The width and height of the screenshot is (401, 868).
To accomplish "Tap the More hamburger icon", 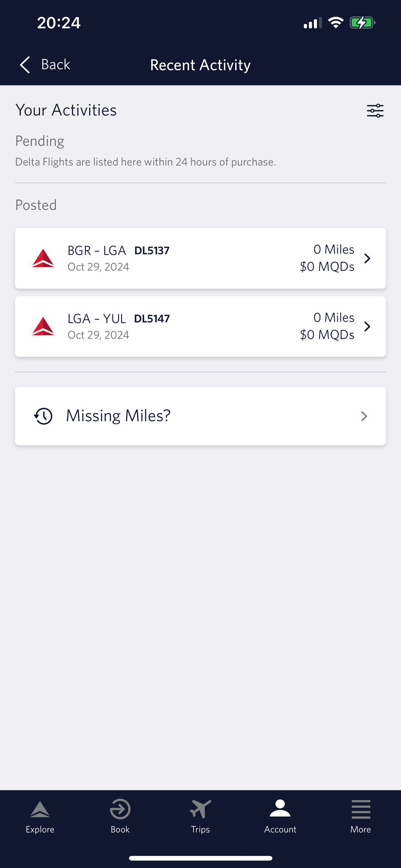I will tap(361, 810).
